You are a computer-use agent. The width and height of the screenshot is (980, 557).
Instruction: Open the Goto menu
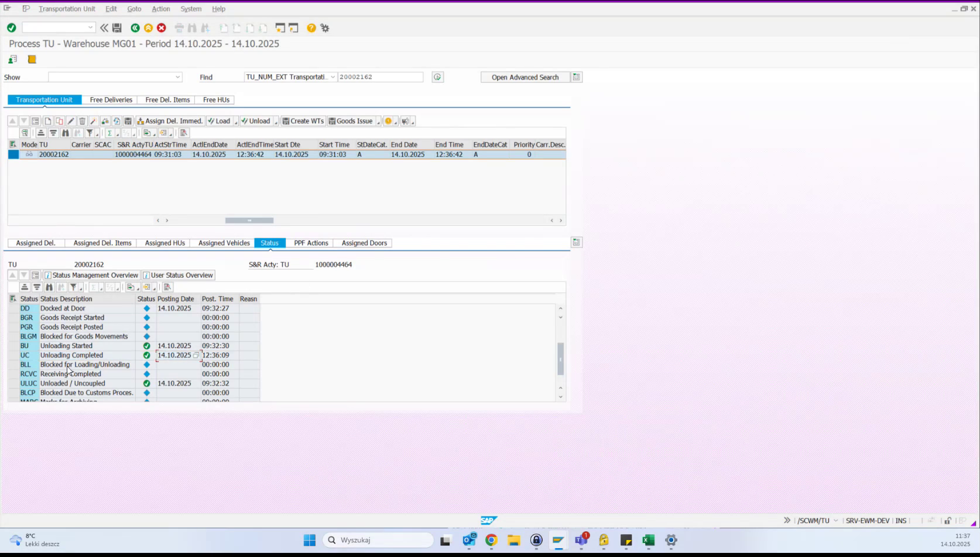(134, 9)
